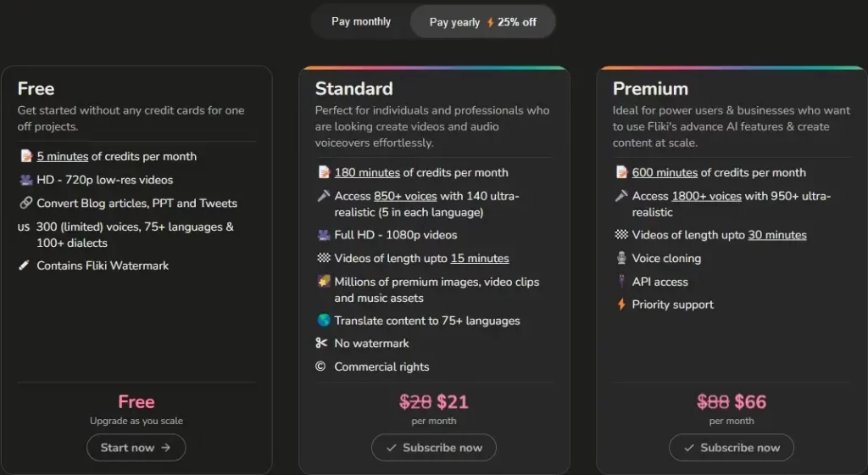The image size is (868, 475).
Task: Subscribe now to the Standard plan
Action: pyautogui.click(x=433, y=448)
